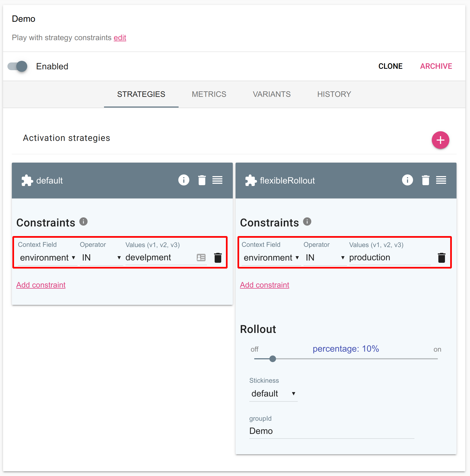Open the Variants tab

pos(272,94)
